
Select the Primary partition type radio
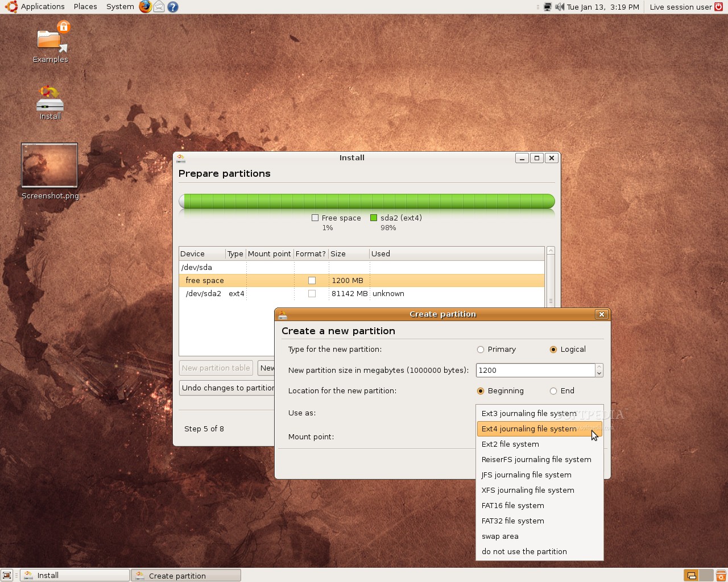[x=481, y=350]
